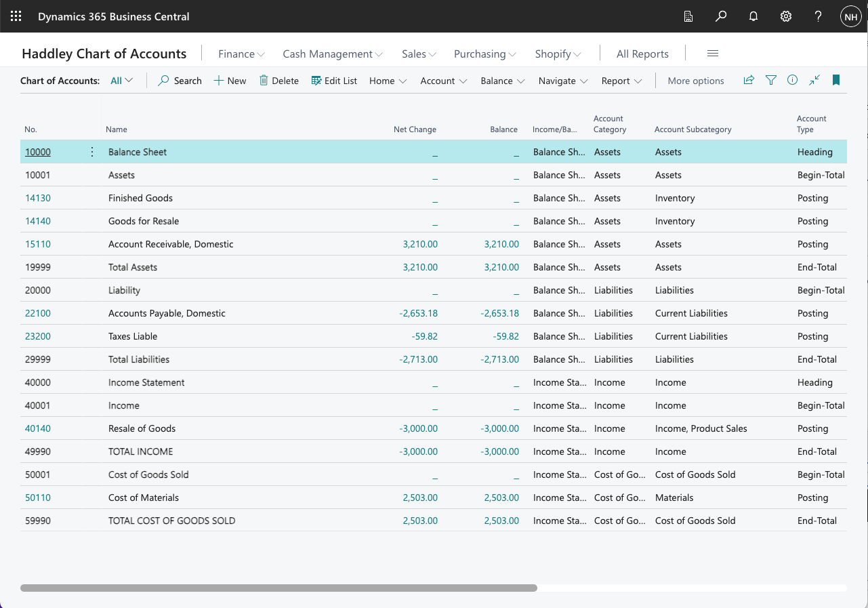Open account 15110 link
Image resolution: width=868 pixels, height=608 pixels.
(38, 244)
